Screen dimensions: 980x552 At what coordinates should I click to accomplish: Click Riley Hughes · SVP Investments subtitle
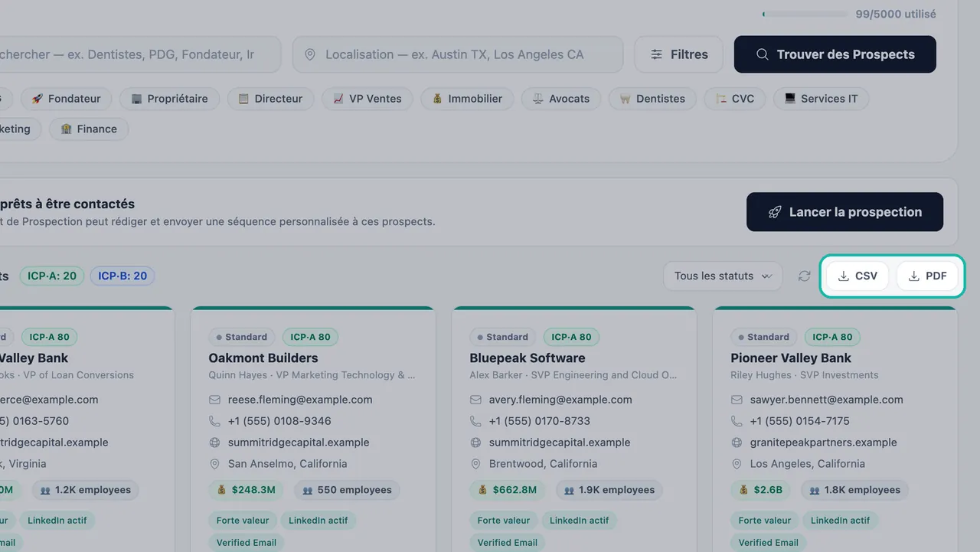[805, 375]
